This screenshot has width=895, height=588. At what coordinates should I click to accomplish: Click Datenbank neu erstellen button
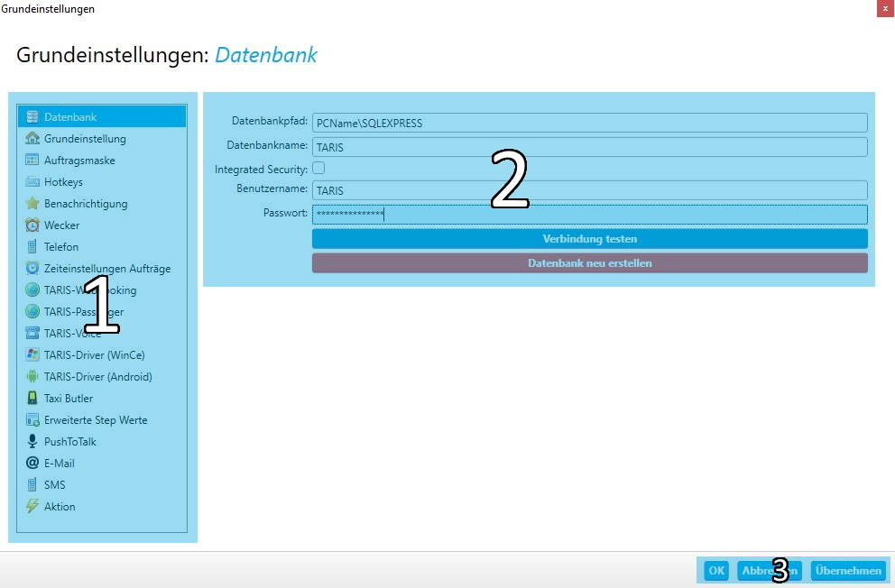(x=589, y=263)
